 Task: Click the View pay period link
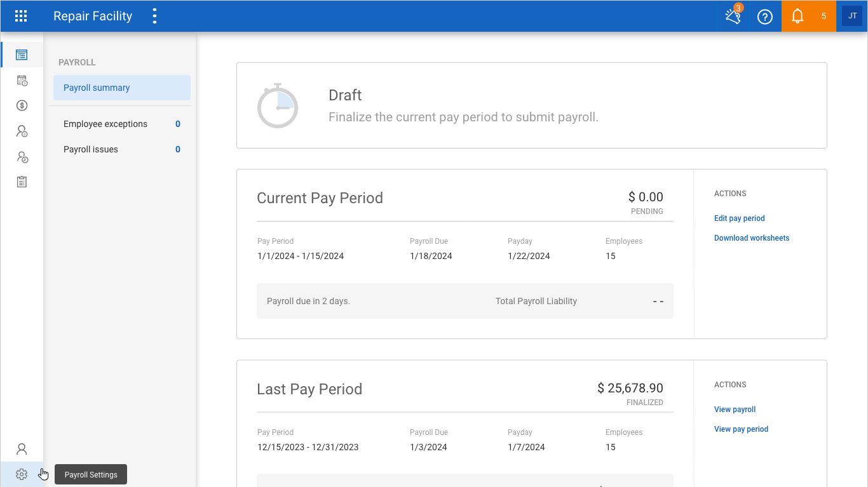[741, 429]
